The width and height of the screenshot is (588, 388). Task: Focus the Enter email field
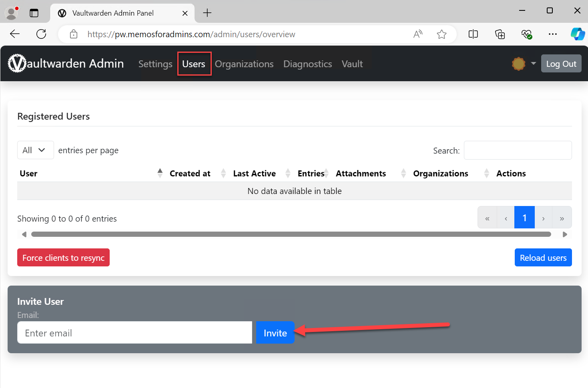coord(134,332)
